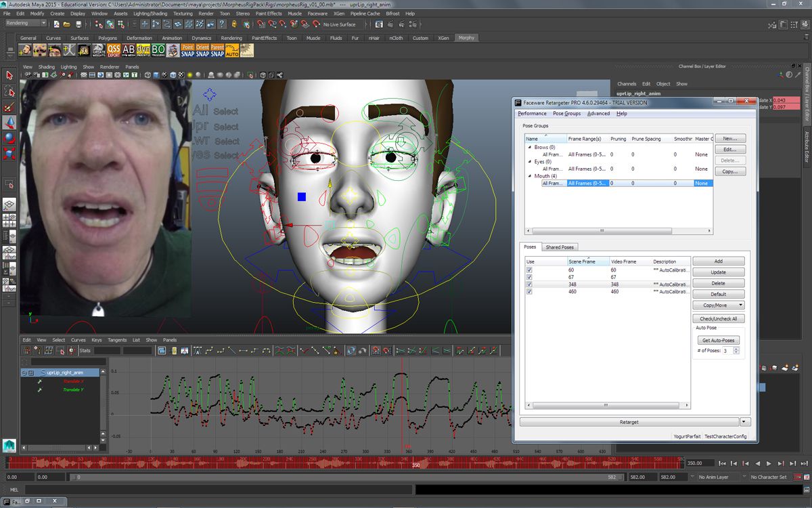The width and height of the screenshot is (812, 508).
Task: Click the Scene Frame column header
Action: 588,261
